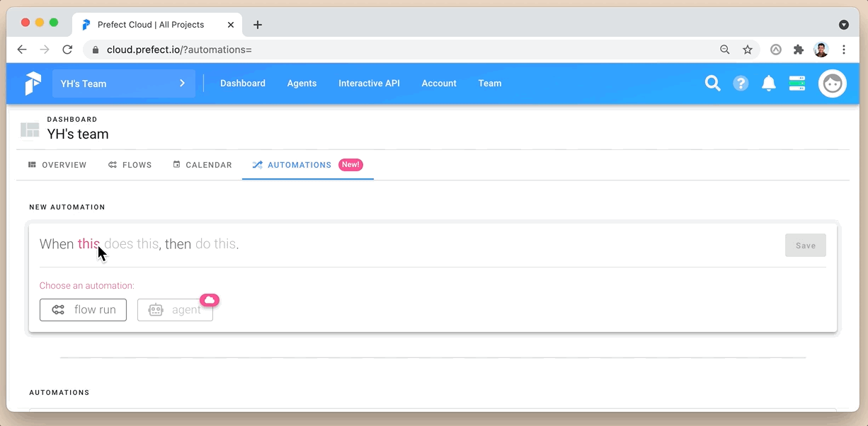This screenshot has height=426, width=868.
Task: Click the circular extension icon beside the star
Action: click(776, 50)
